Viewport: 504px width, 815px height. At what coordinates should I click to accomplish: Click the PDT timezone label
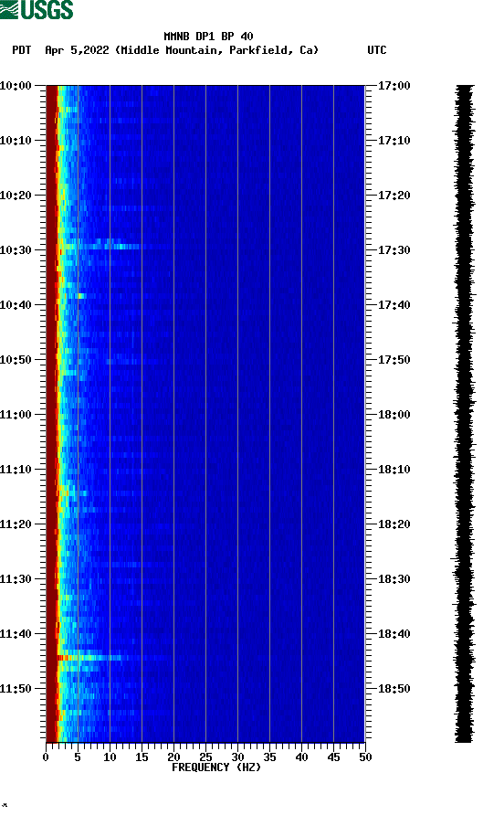pos(21,50)
